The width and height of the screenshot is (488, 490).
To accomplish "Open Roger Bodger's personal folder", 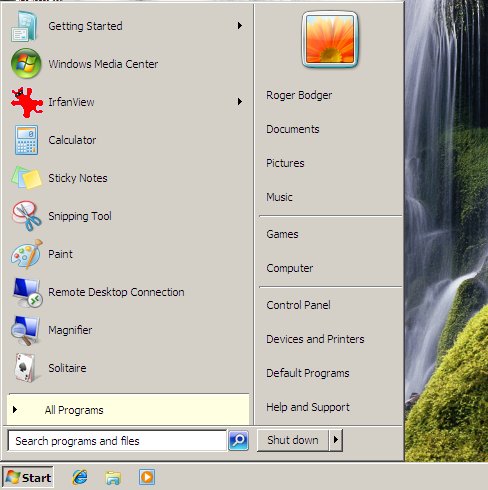I will click(x=299, y=95).
